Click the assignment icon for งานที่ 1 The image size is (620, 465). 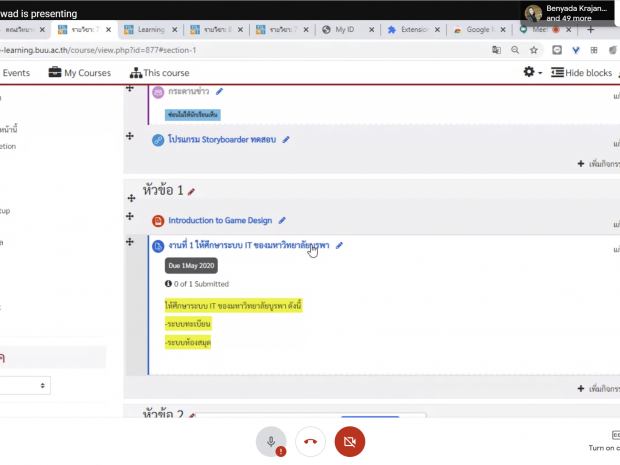coord(158,246)
